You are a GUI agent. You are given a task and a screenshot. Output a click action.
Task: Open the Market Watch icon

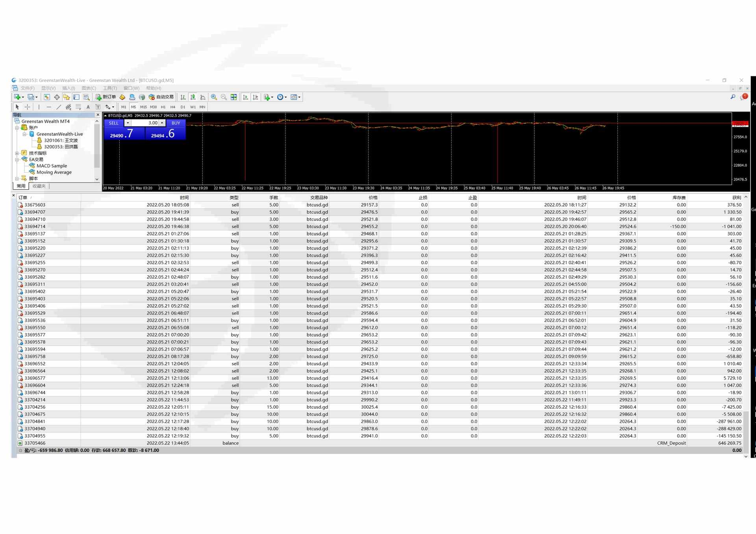click(x=47, y=97)
